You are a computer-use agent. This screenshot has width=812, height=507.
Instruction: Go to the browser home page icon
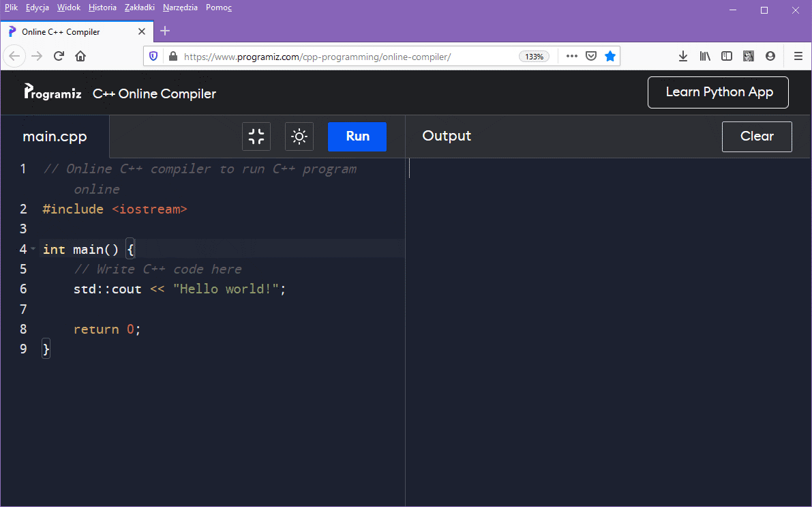coord(80,57)
